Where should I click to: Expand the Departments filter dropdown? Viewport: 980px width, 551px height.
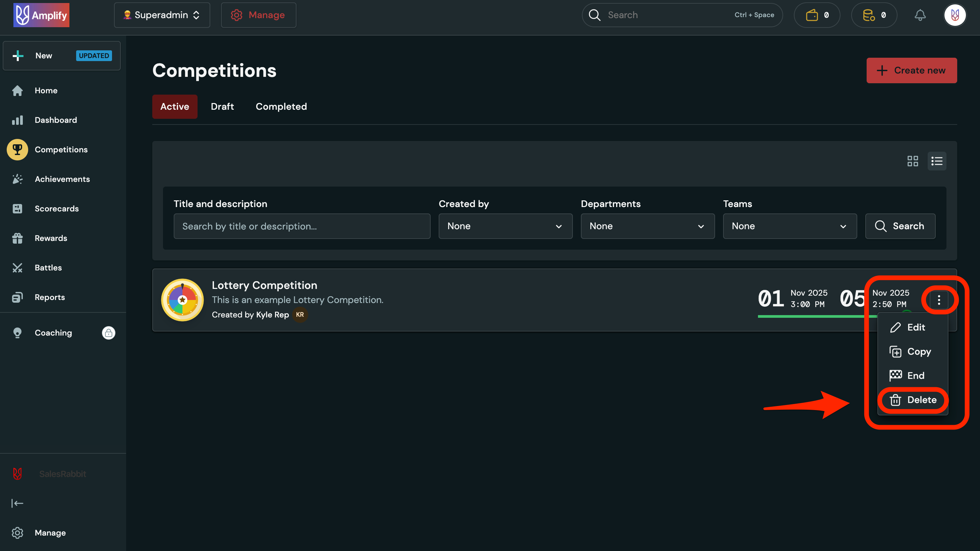click(x=648, y=226)
